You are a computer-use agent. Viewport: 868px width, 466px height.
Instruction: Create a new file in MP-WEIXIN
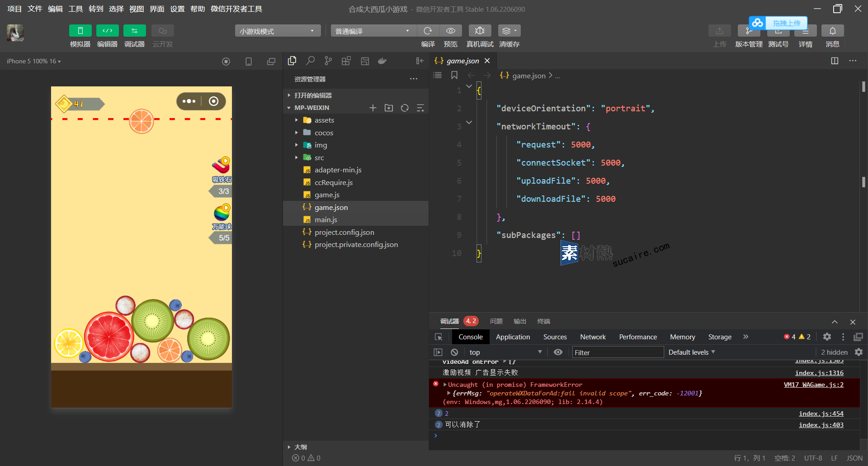(373, 108)
